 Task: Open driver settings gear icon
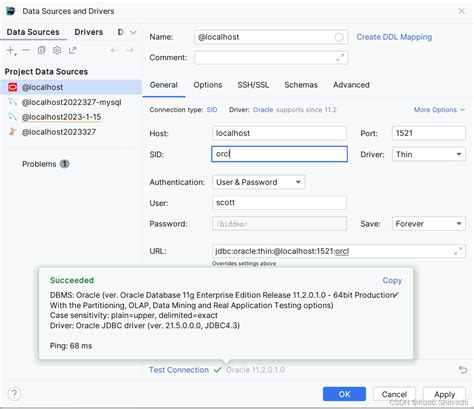click(57, 50)
